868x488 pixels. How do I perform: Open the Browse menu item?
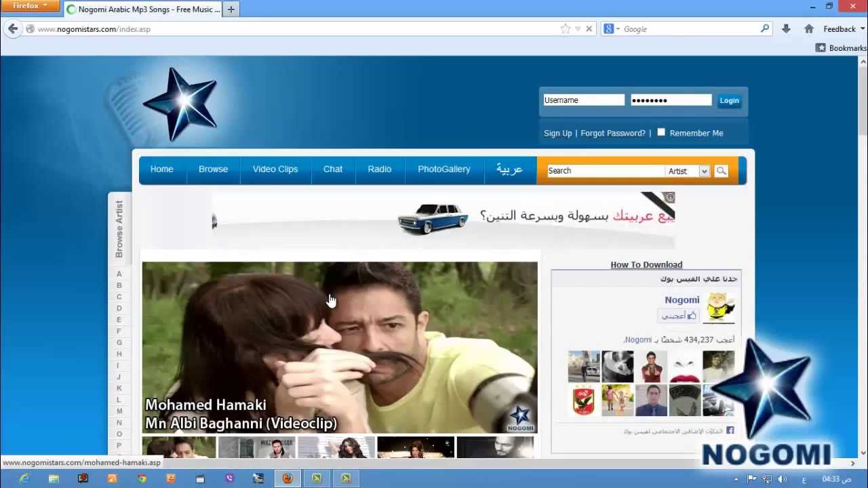[x=213, y=169]
